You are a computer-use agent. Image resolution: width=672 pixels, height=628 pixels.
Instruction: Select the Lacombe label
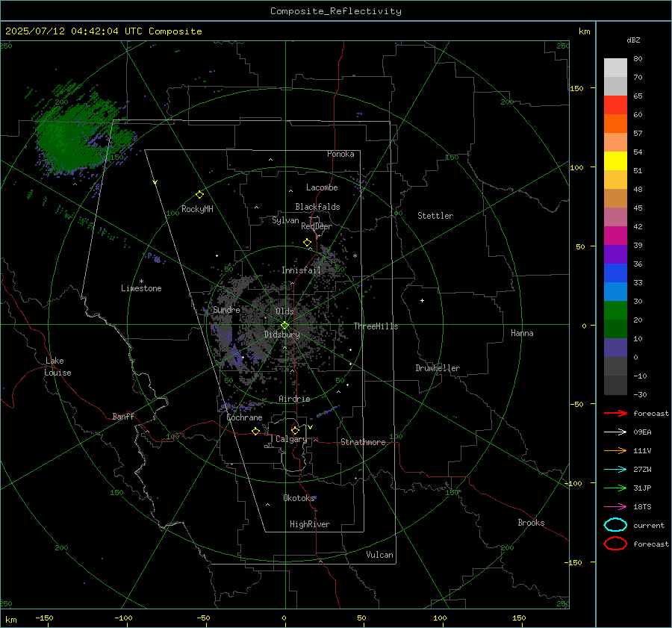point(322,187)
